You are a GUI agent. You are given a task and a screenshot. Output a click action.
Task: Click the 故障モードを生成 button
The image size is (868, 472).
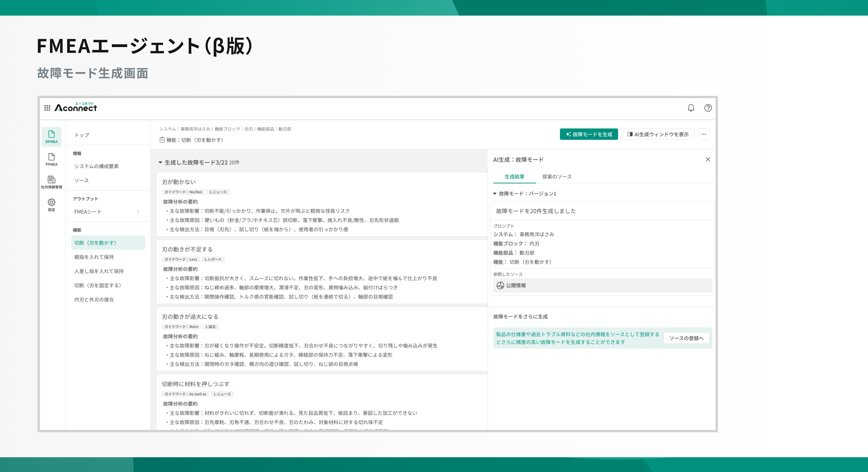coord(589,134)
